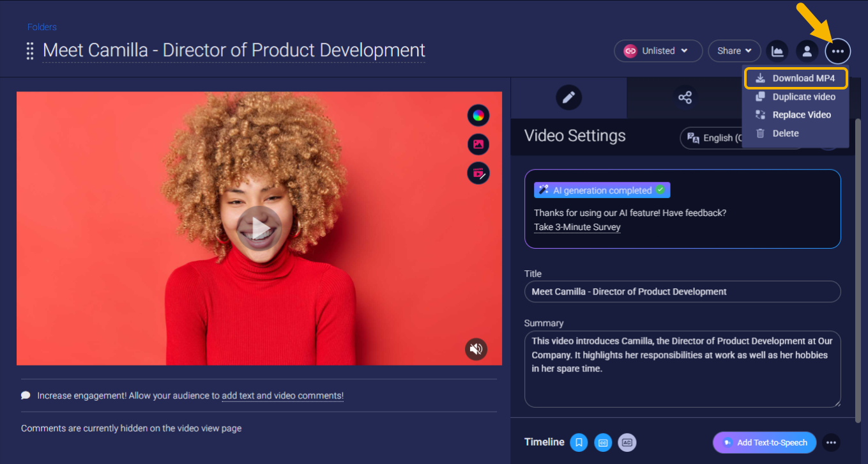Screen dimensions: 868x464
Task: Open the Unlisted privacy dropdown
Action: pos(658,51)
